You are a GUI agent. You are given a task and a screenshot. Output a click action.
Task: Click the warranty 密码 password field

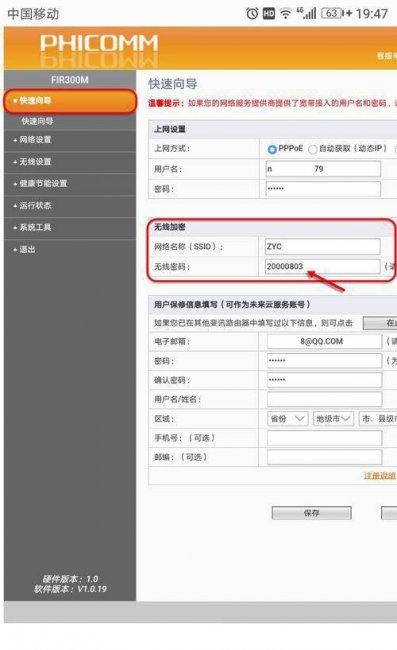click(x=324, y=360)
